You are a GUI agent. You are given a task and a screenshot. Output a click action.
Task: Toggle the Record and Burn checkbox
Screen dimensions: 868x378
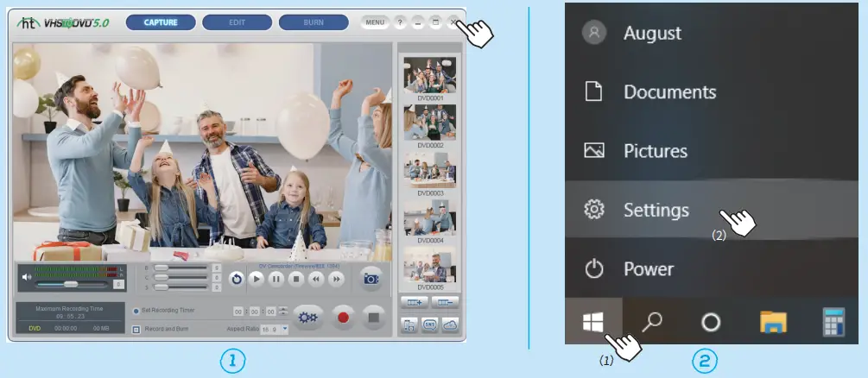[x=136, y=330]
